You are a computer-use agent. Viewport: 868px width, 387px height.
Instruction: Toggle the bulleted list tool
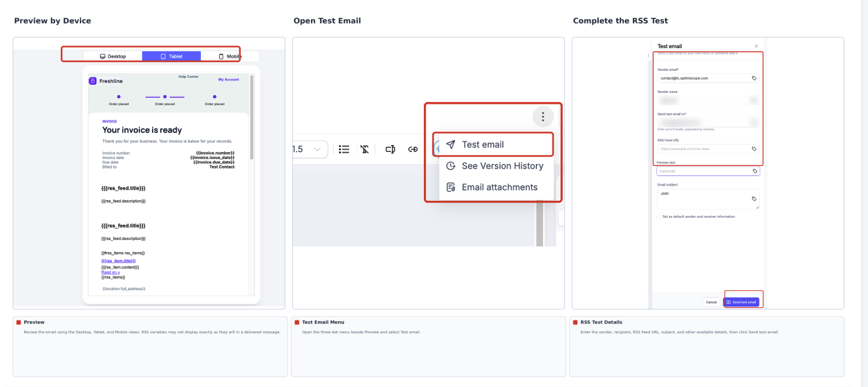[344, 149]
